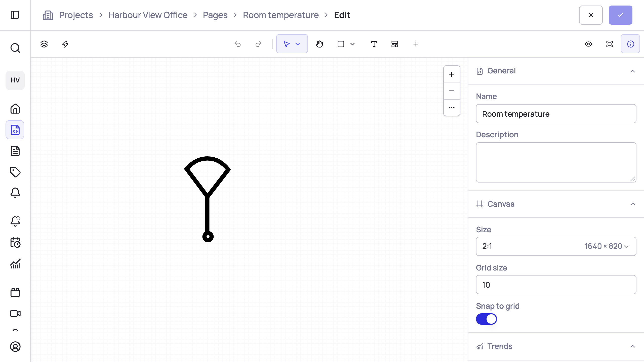Screen dimensions: 644x362
Task: Select the text tool
Action: (x=374, y=44)
